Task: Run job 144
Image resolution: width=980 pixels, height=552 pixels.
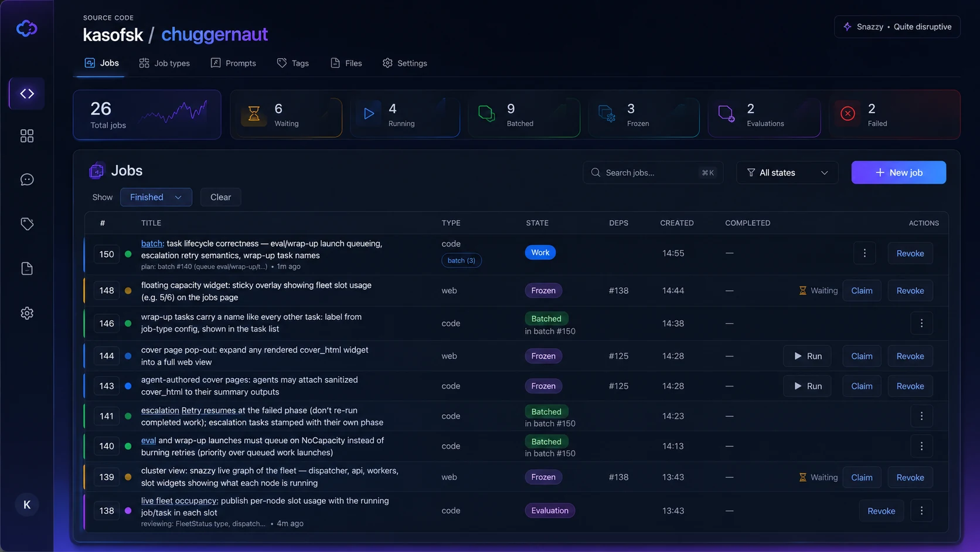Action: click(x=808, y=356)
